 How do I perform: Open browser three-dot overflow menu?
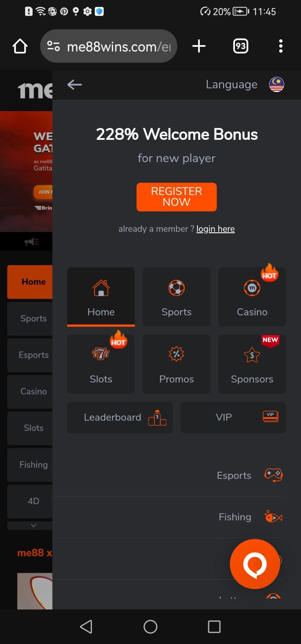pyautogui.click(x=281, y=46)
